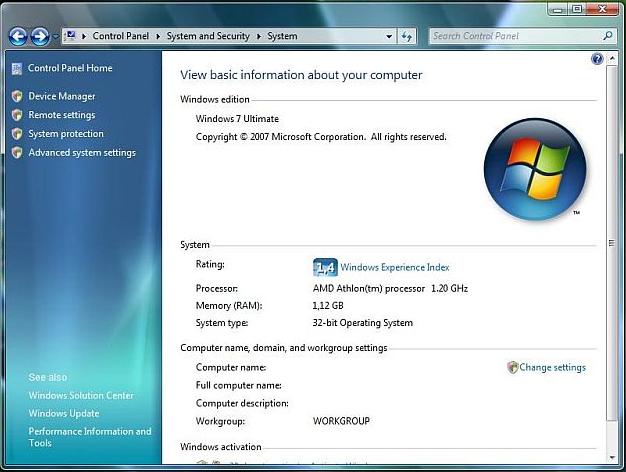Select the System breadcrumb
Image resolution: width=626 pixels, height=472 pixels.
282,36
